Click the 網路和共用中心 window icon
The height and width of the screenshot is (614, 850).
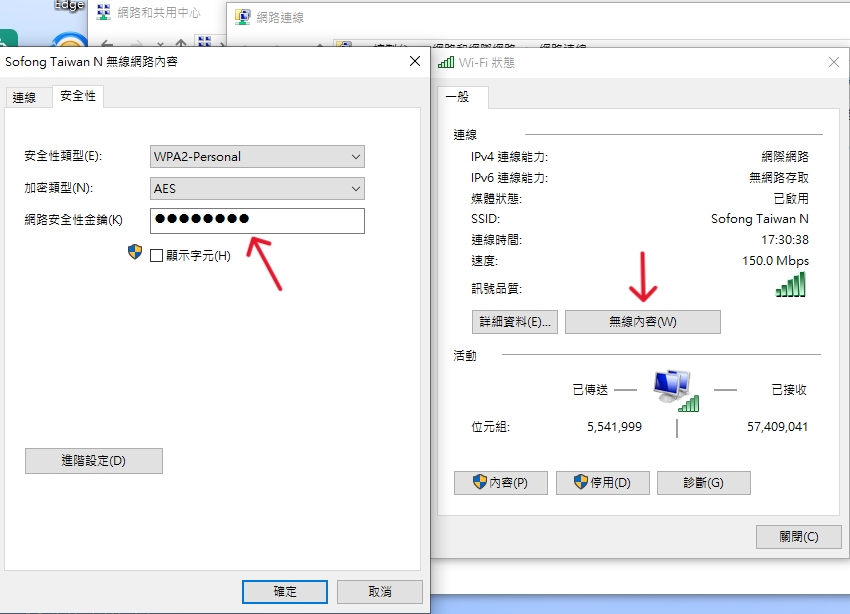click(x=104, y=12)
